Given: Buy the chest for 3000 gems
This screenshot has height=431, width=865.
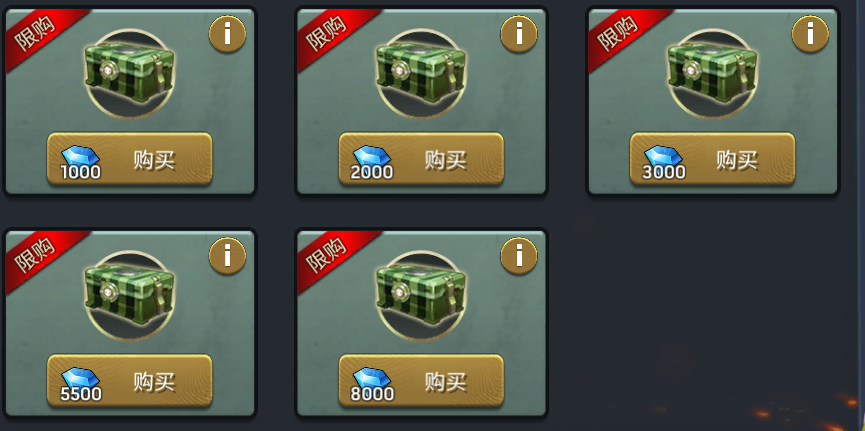Looking at the screenshot, I should (712, 159).
